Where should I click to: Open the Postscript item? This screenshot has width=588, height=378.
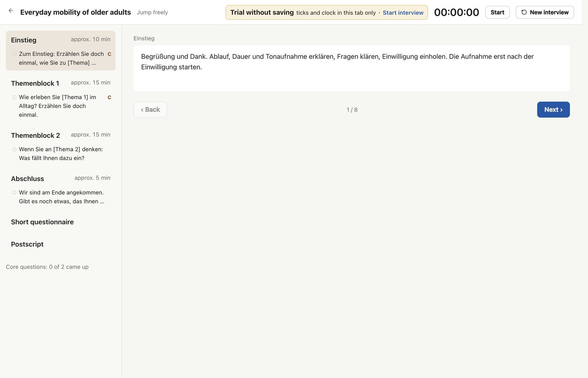pos(27,244)
